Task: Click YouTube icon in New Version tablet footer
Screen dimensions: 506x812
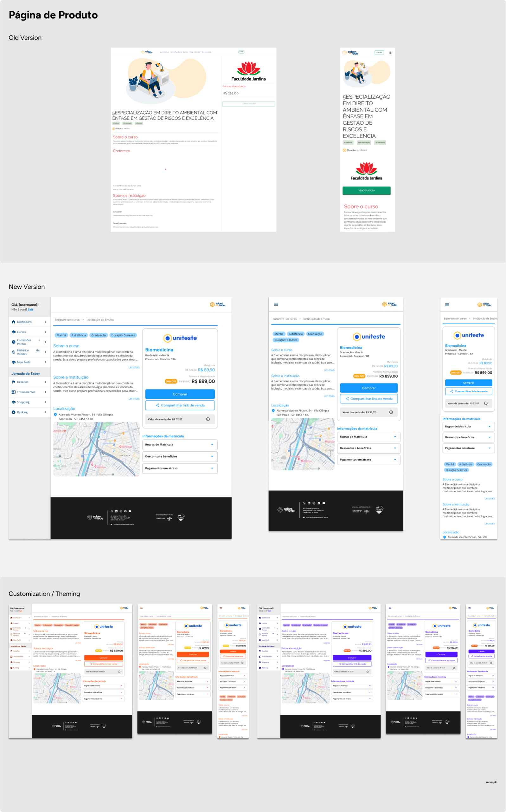Action: [x=323, y=503]
